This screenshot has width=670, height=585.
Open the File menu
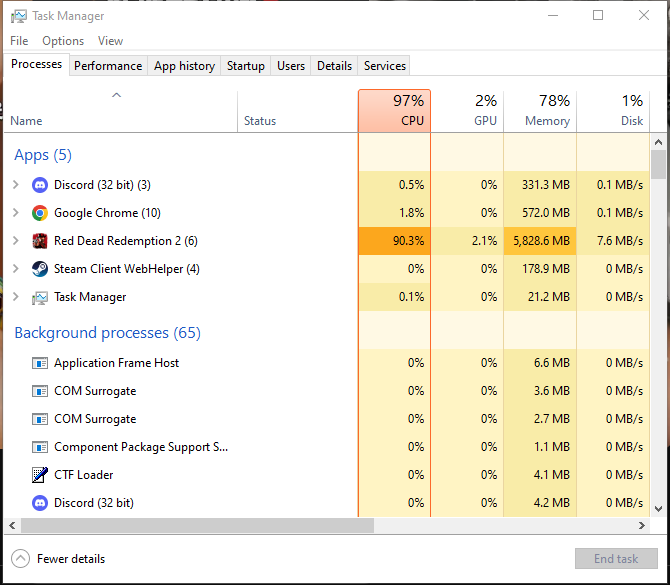tap(19, 41)
